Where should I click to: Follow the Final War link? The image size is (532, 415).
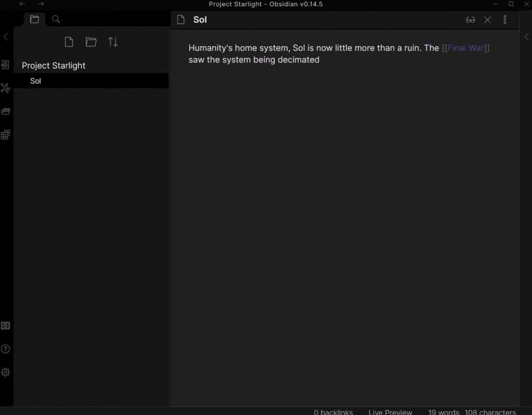pos(465,48)
